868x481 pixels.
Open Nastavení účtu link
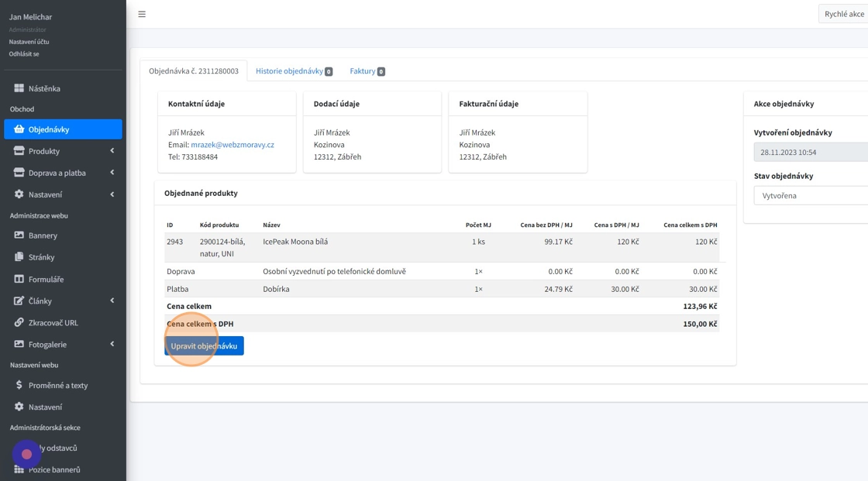[x=29, y=42]
